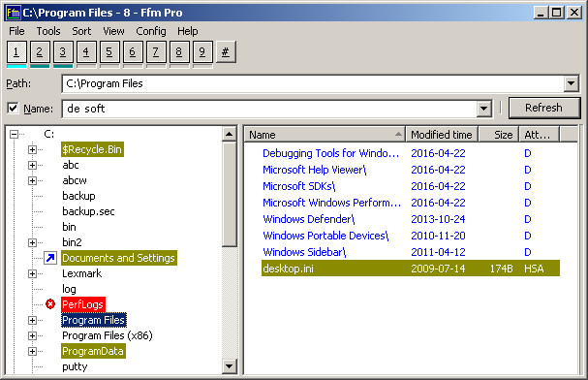The height and width of the screenshot is (380, 588).
Task: Select the bin folder in tree
Action: point(70,227)
